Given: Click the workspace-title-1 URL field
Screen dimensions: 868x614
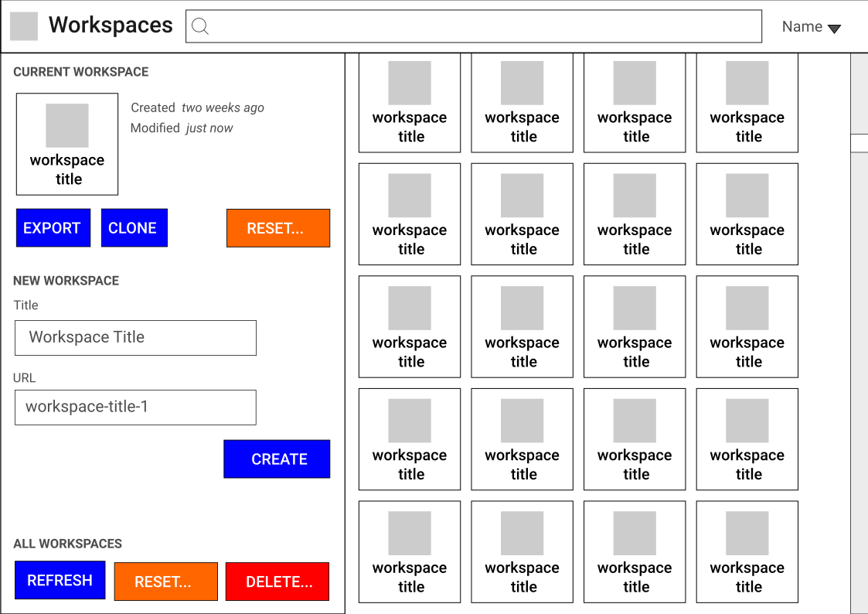Looking at the screenshot, I should tap(135, 408).
